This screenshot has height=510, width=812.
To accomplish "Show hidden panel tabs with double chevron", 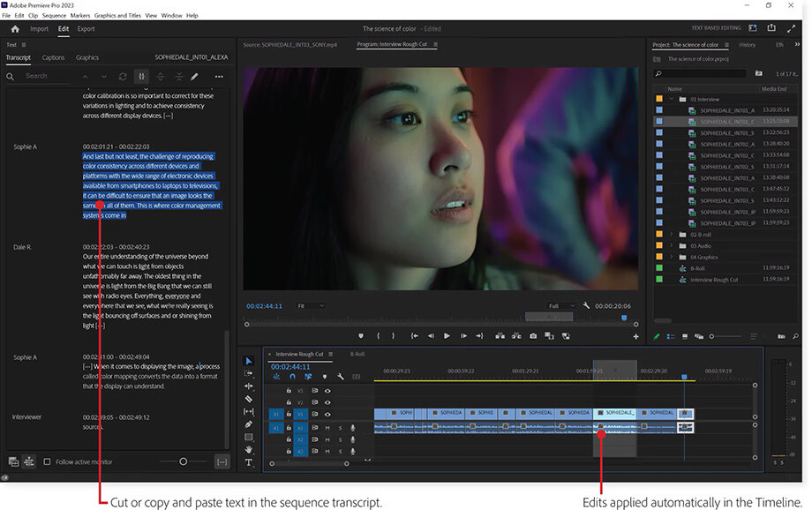I will coord(797,44).
